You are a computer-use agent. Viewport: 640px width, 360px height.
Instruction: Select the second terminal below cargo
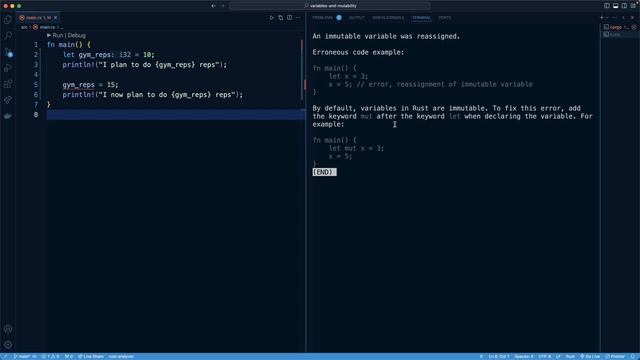620,35
